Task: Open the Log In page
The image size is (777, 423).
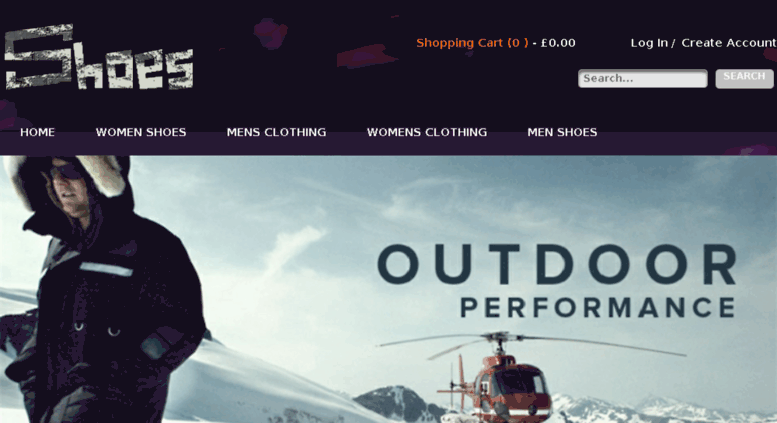Action: point(649,43)
